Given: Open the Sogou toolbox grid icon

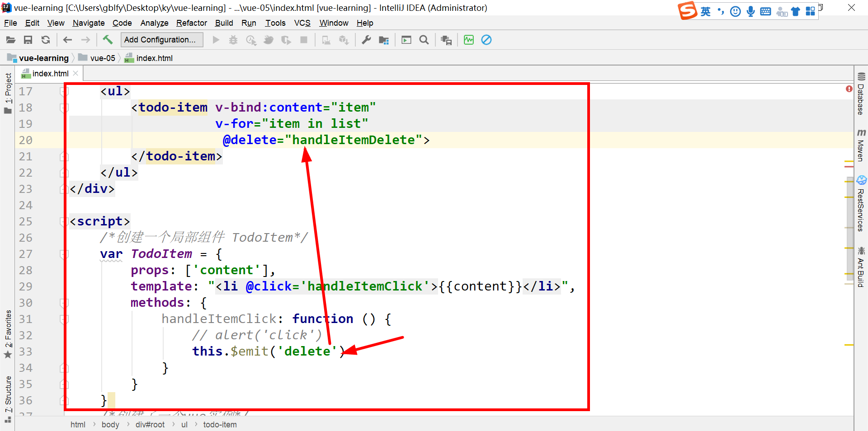Looking at the screenshot, I should [x=811, y=12].
